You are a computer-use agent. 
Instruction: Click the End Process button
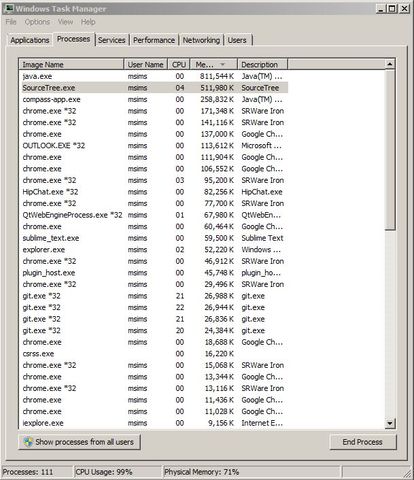click(363, 442)
